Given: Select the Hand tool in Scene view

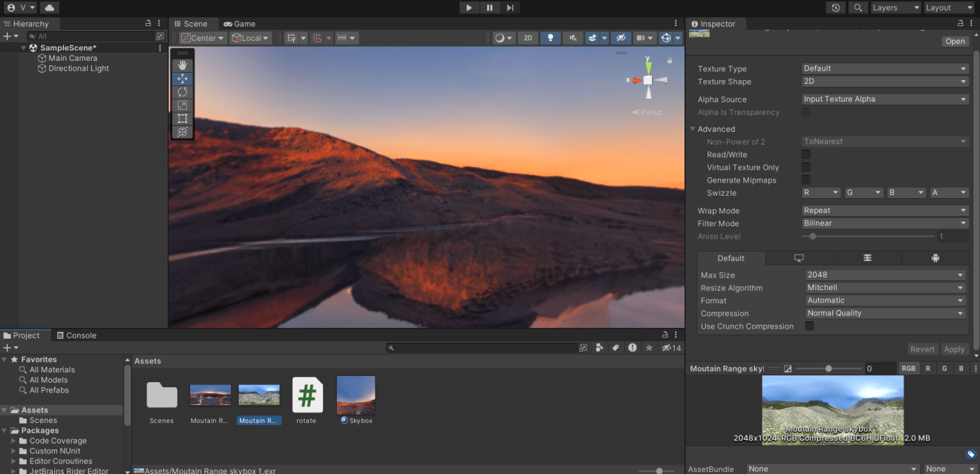Looking at the screenshot, I should 183,65.
